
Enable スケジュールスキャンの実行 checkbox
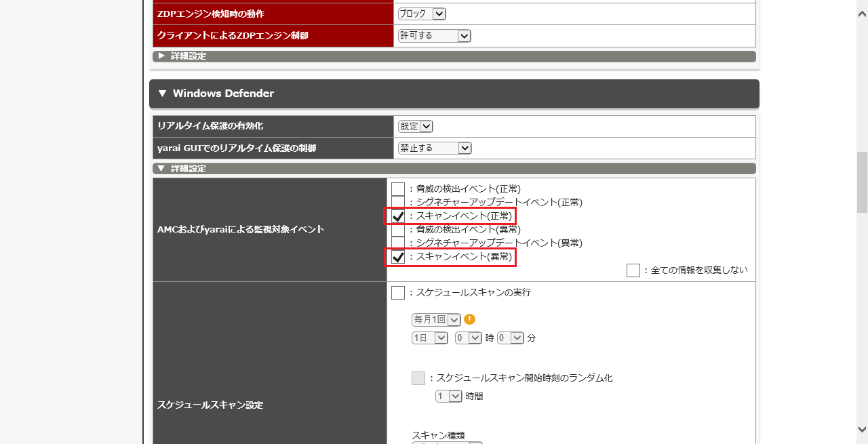tap(398, 293)
